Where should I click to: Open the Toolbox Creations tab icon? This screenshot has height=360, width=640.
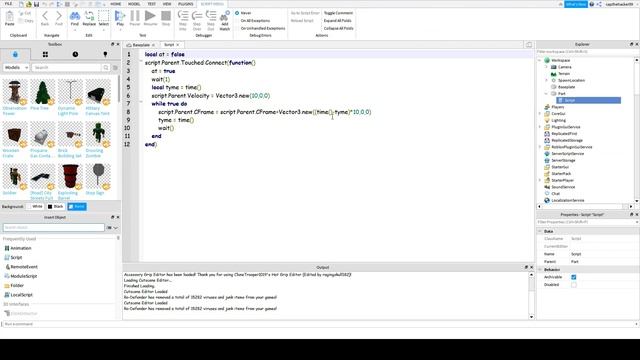(x=105, y=54)
